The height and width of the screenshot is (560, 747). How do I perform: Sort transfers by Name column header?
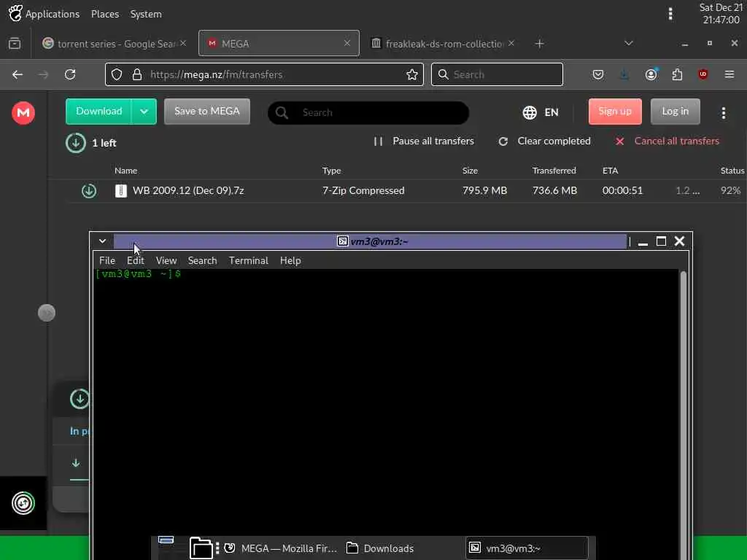[x=125, y=171]
